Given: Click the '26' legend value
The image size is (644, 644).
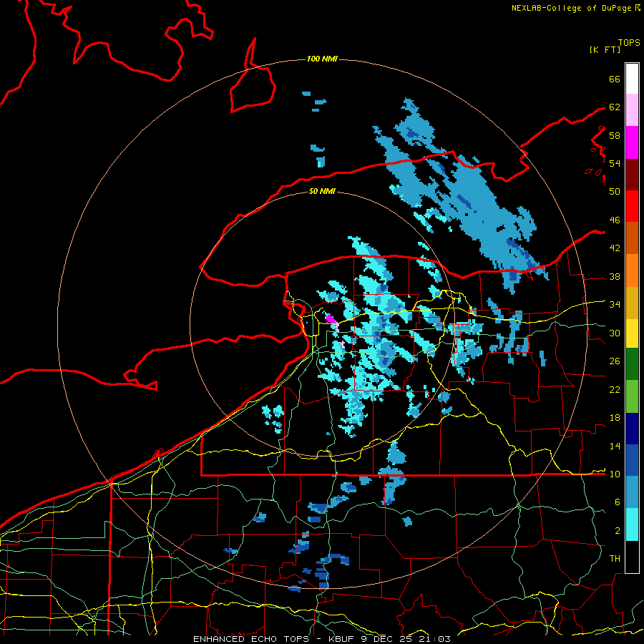Looking at the screenshot, I should [x=615, y=361].
